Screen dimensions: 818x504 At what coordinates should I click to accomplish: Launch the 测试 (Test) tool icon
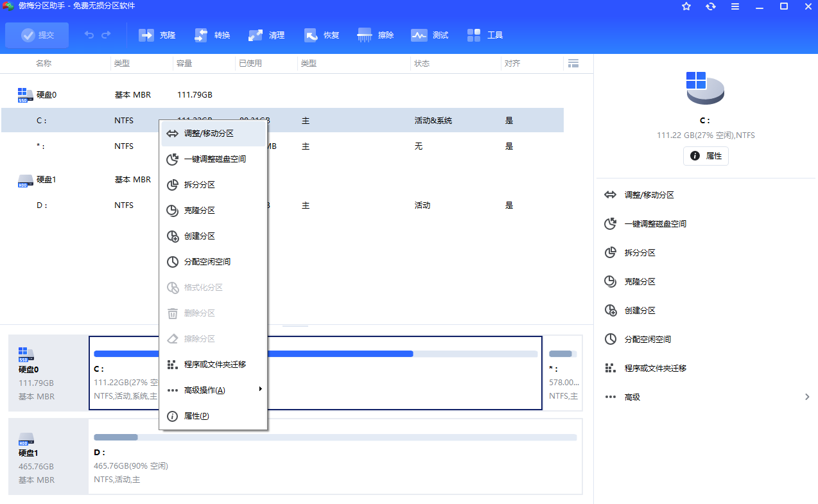coord(430,35)
